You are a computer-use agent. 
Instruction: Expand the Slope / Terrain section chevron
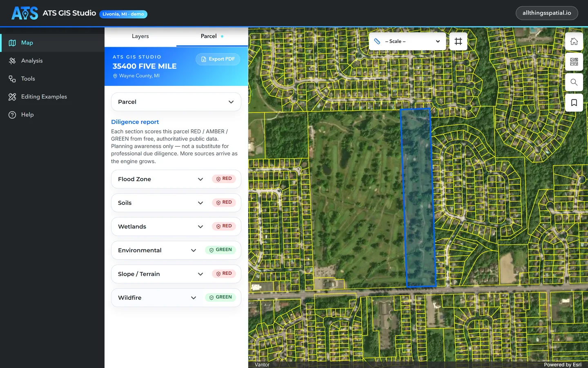(x=200, y=274)
